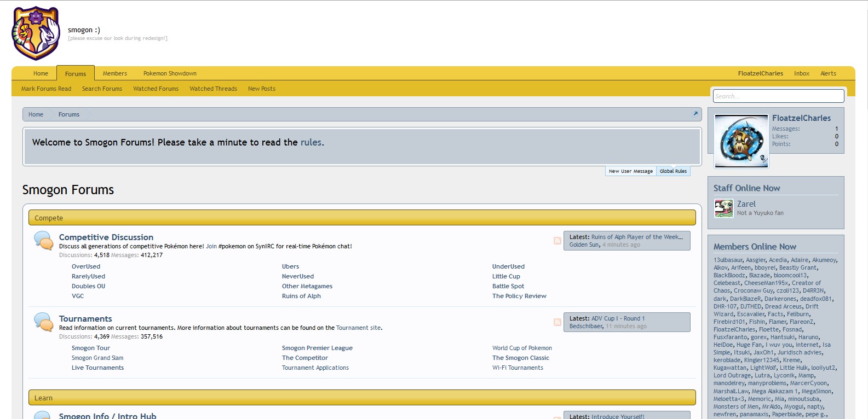Open RSS feed for Tournaments forum
Viewport: 868px width, 419px height.
[x=557, y=322]
